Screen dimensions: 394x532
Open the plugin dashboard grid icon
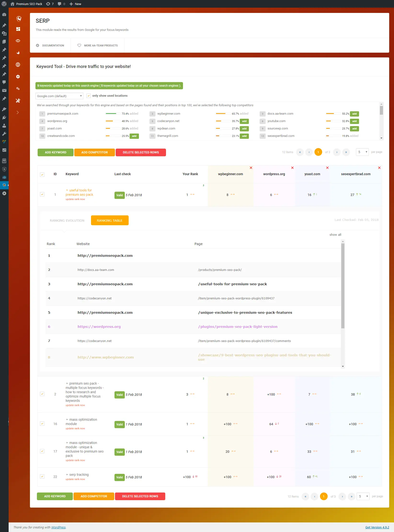point(18,29)
